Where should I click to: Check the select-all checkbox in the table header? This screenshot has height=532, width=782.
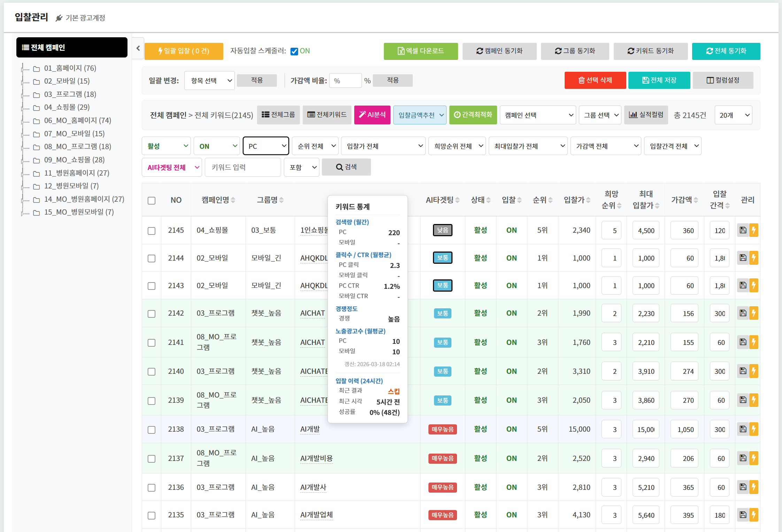point(151,200)
